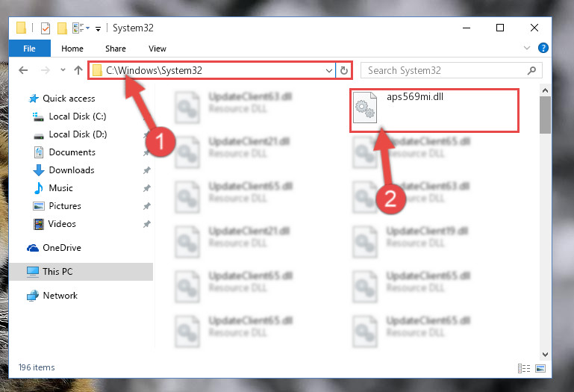Open the File menu
The image size is (574, 392).
click(x=30, y=49)
